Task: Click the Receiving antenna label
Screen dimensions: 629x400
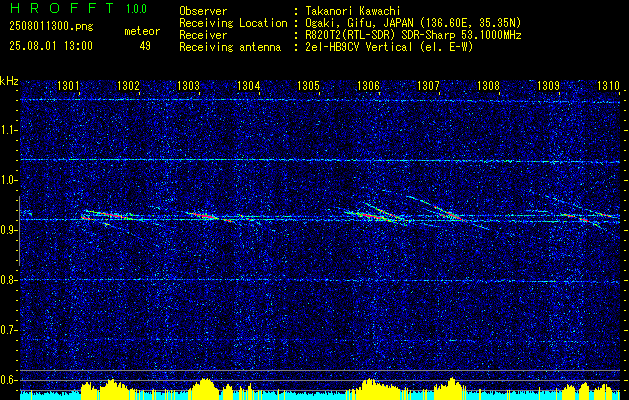Action: click(x=230, y=47)
